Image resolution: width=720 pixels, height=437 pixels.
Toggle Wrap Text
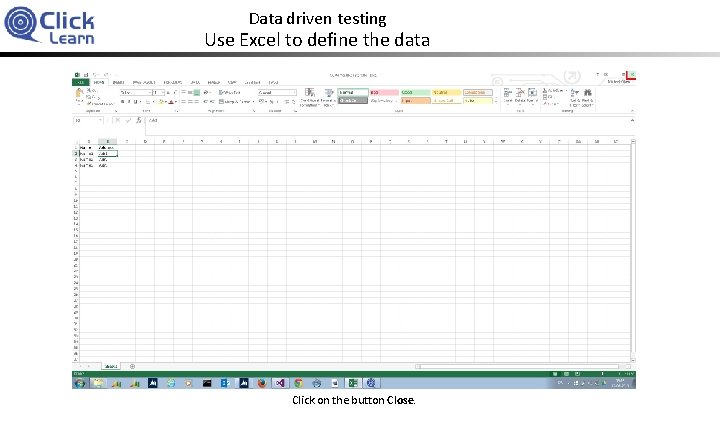click(230, 93)
